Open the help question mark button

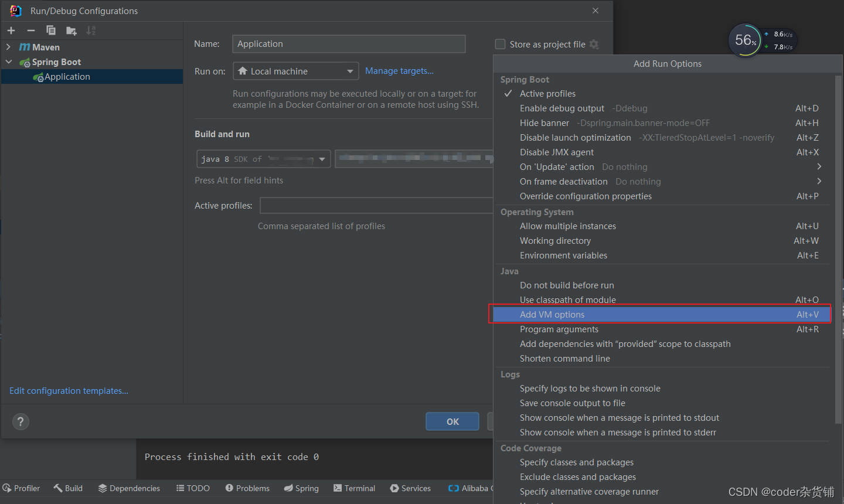coord(21,421)
